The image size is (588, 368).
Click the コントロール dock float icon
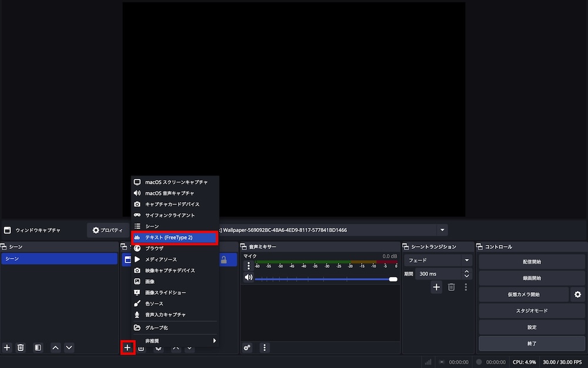tap(479, 247)
